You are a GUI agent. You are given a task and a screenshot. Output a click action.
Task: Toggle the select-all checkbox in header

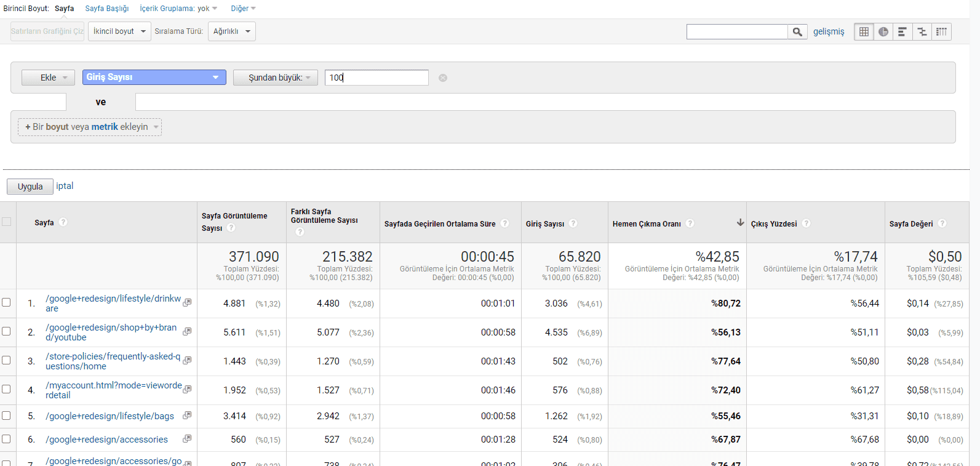(7, 222)
